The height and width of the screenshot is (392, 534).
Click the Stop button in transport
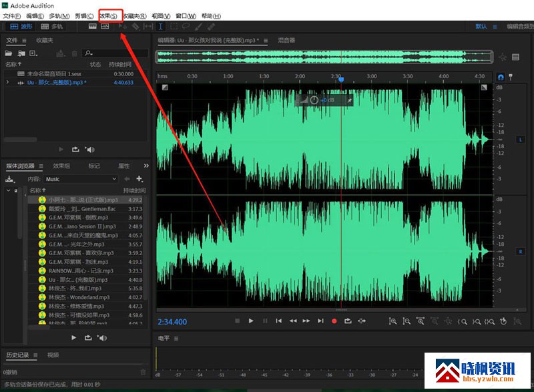click(x=238, y=321)
